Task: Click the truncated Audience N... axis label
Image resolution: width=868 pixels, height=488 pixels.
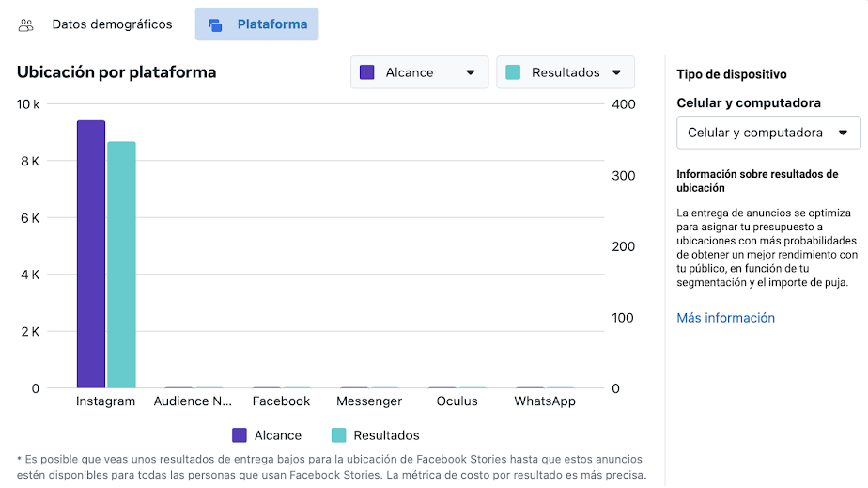Action: coord(194,401)
